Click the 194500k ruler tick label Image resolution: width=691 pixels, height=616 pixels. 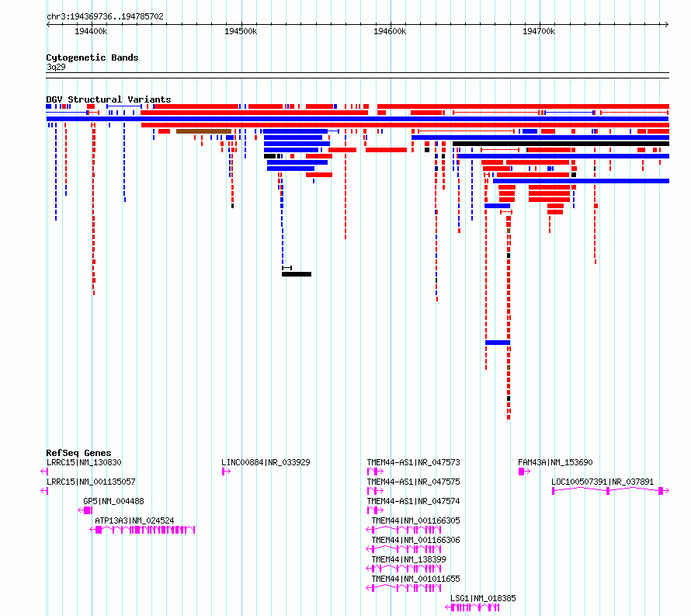coord(241,31)
